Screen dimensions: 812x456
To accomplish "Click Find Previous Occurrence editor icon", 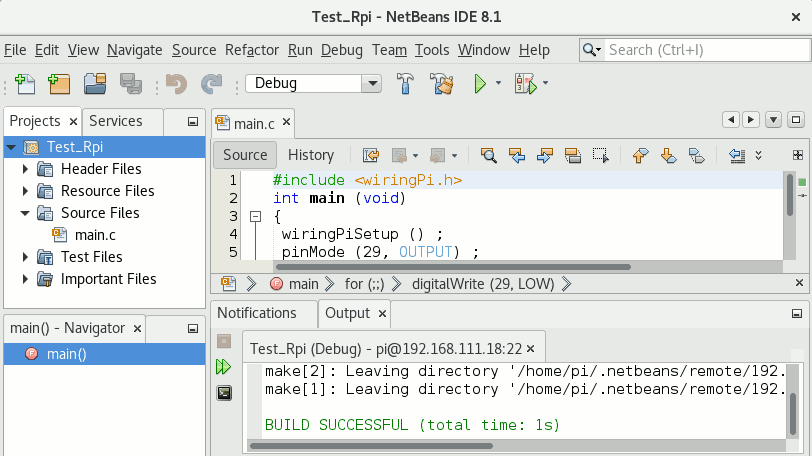I will 517,155.
